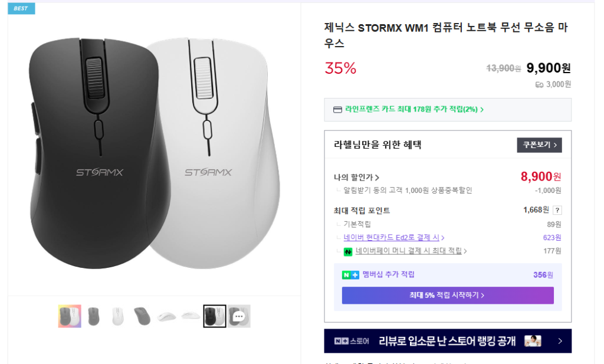Screen dimensions: 604x364
Task: Select the single white mouse top-view thumbnail
Action: coord(117,316)
